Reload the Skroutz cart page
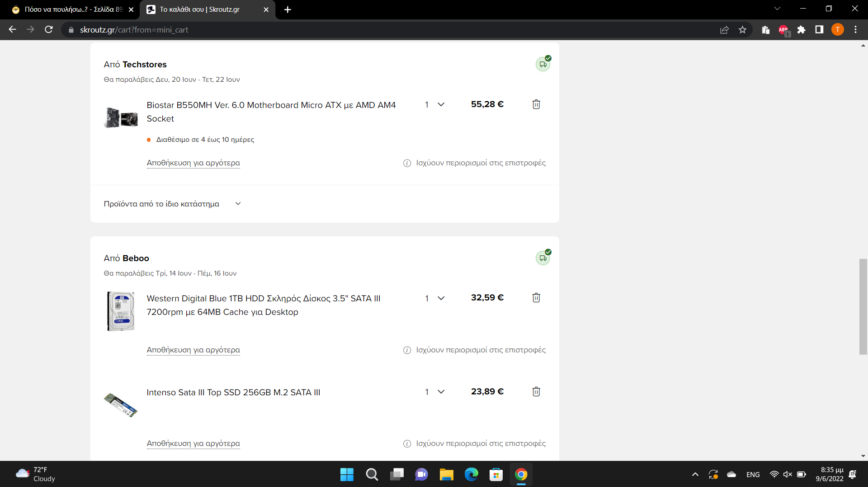 coord(49,30)
